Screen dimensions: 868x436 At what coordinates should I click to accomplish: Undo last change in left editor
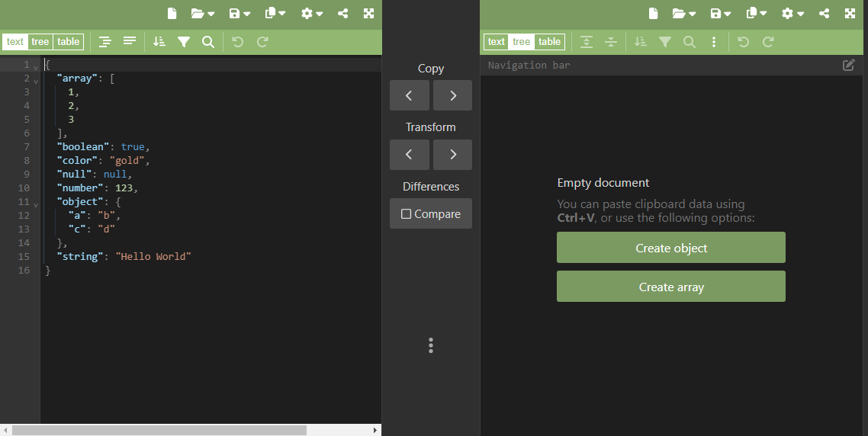click(x=237, y=41)
